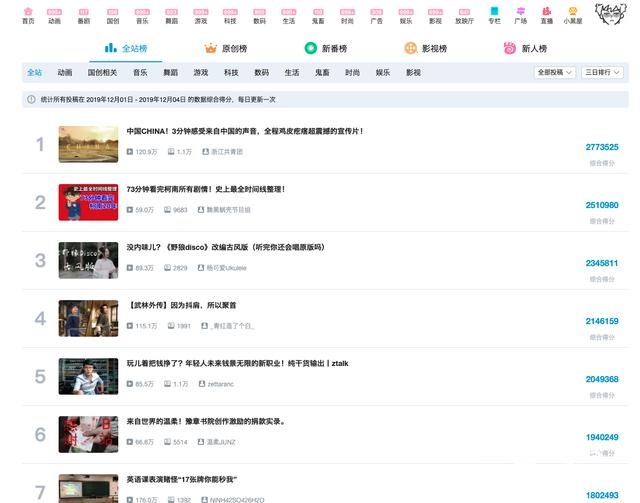Click the thumbnail of the rank 2 video
The width and height of the screenshot is (640, 503).
click(88, 202)
